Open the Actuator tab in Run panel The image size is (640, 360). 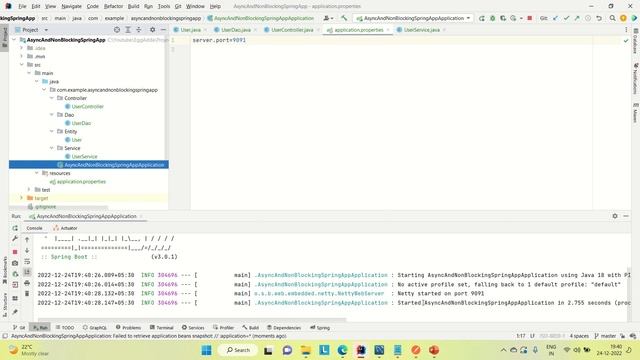pyautogui.click(x=65, y=228)
